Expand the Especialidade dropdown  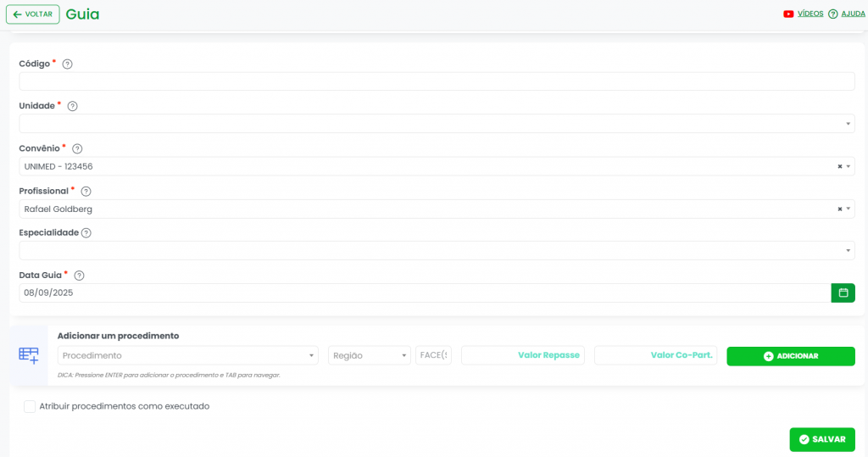coord(437,251)
